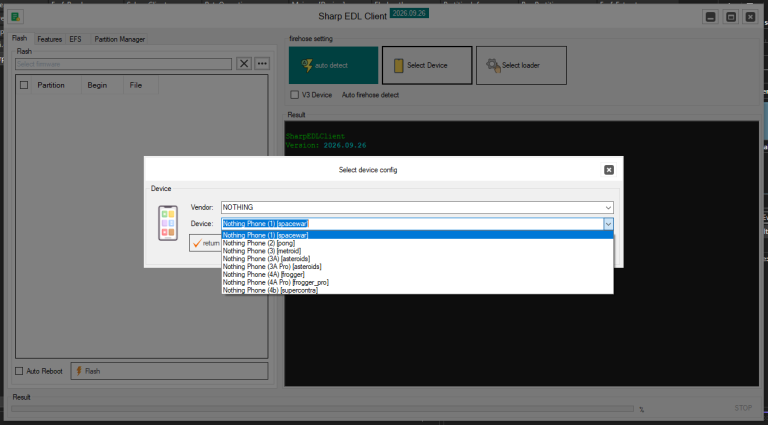Click SharpEDLClient text in the result console
768x425 pixels.
coord(315,136)
